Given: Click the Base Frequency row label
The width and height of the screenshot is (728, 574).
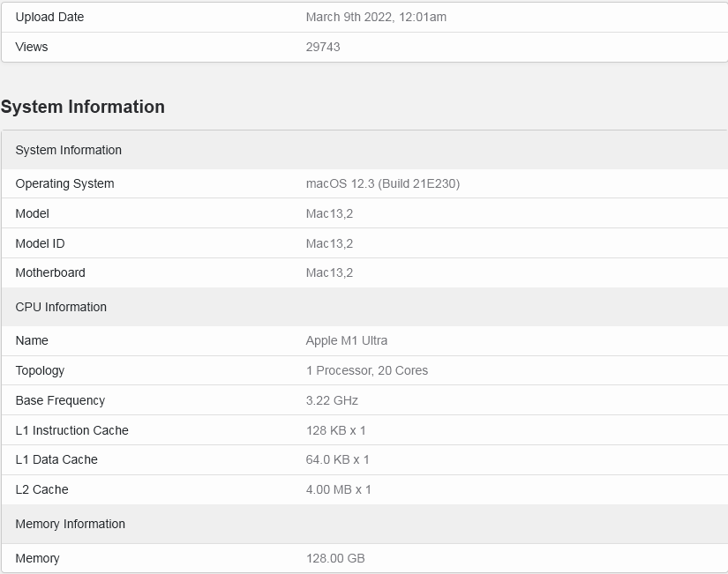Looking at the screenshot, I should (x=60, y=400).
